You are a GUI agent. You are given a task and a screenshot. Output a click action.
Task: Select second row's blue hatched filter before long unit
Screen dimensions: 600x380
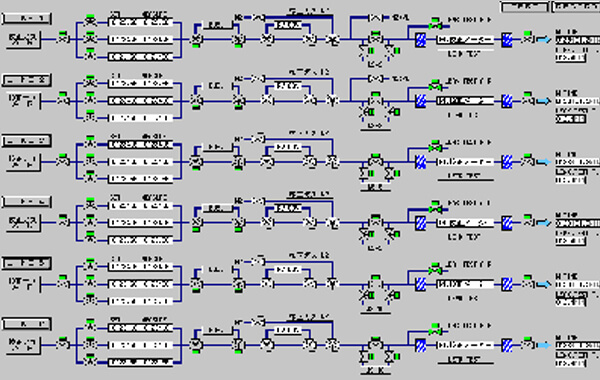[x=420, y=101]
